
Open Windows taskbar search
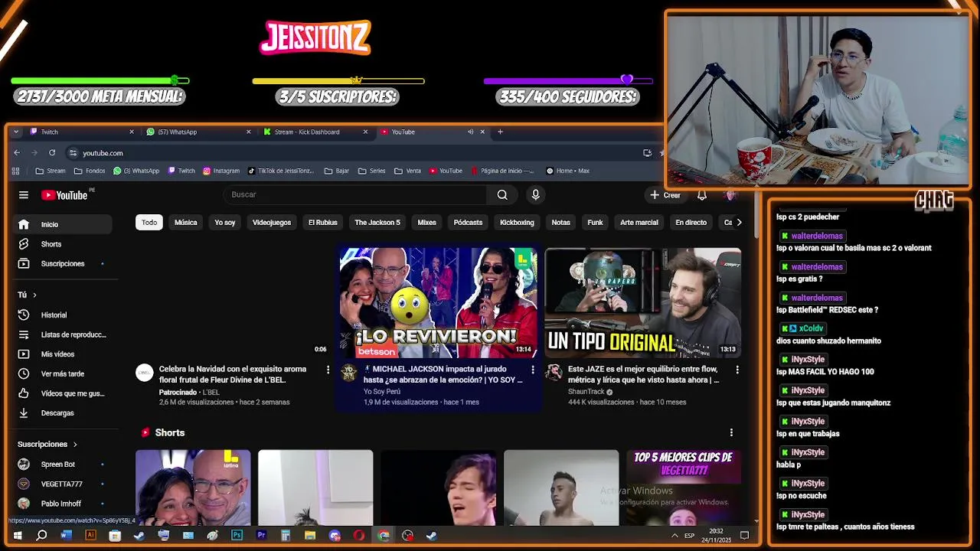(41, 536)
